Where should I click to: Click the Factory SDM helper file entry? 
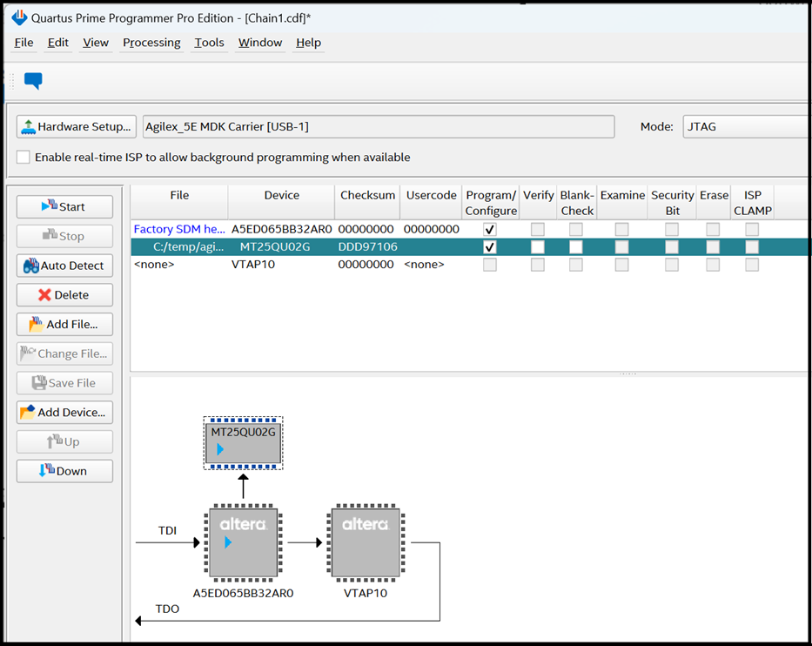(x=178, y=230)
